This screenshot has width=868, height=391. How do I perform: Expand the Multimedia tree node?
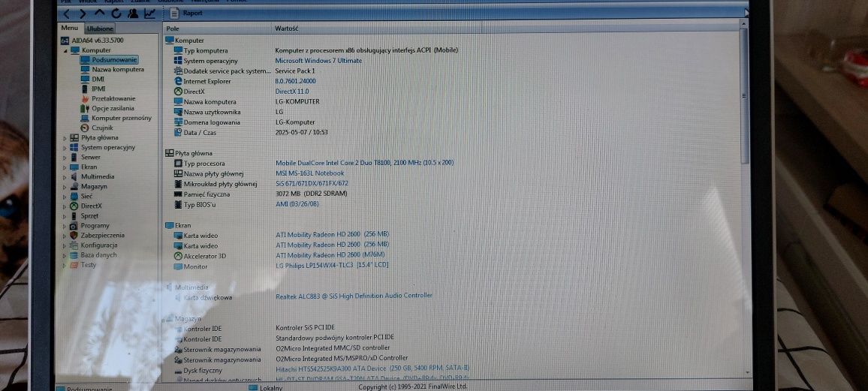[65, 177]
